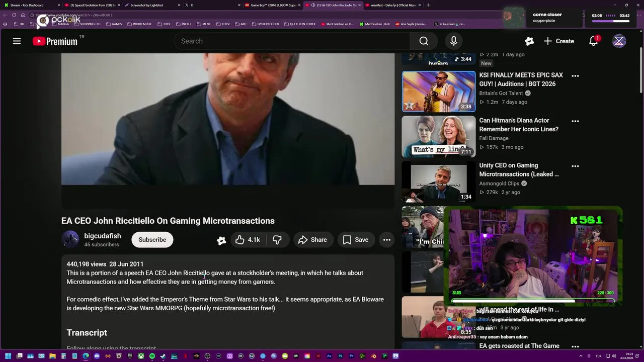
Task: Open Spotify from taskbar
Action: tap(152, 356)
